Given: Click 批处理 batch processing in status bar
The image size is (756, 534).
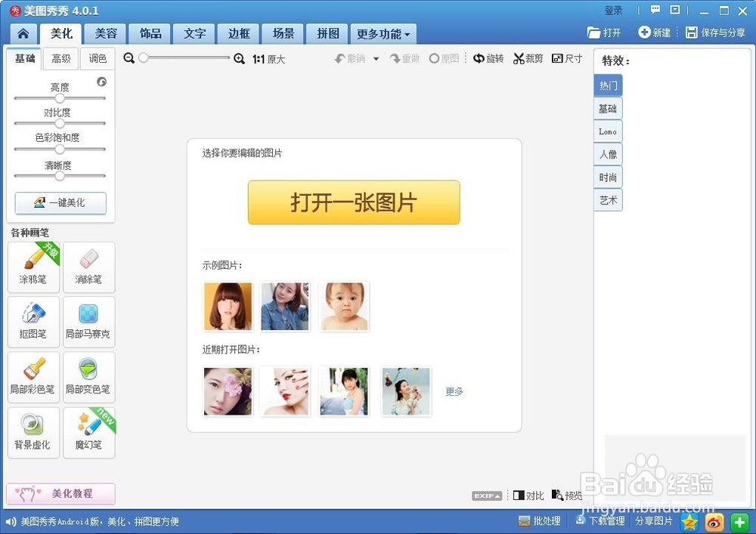Looking at the screenshot, I should [540, 521].
